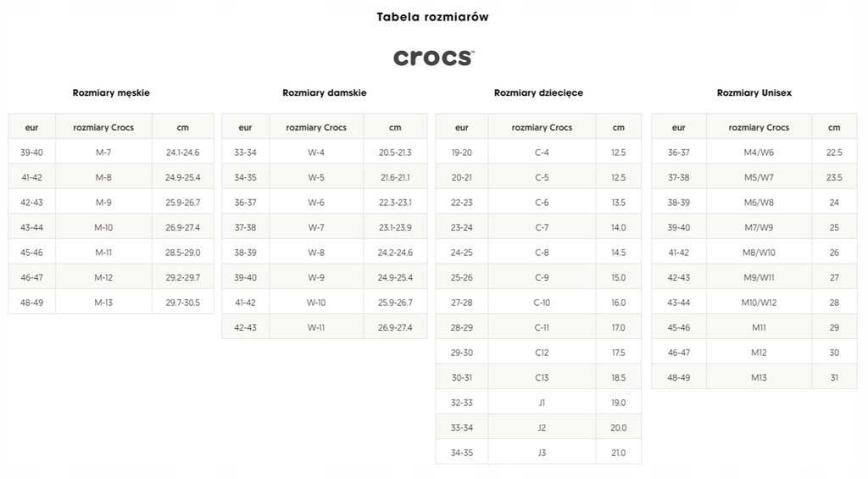Pick the W-4 women's size cell
This screenshot has height=479, width=868.
[x=316, y=152]
